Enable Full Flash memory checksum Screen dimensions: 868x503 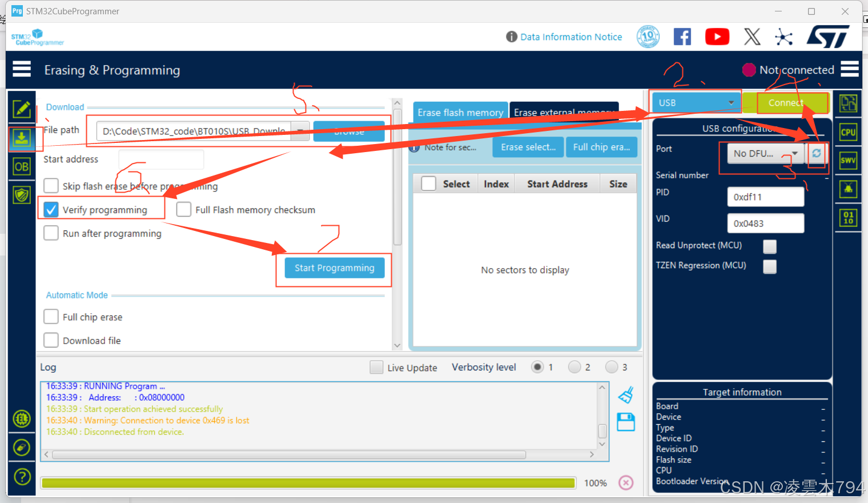[183, 209]
